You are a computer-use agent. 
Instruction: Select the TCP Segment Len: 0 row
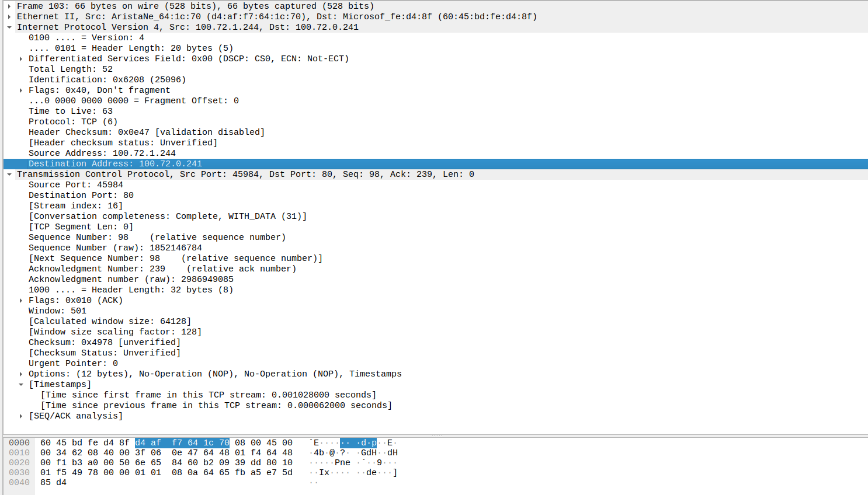436,226
